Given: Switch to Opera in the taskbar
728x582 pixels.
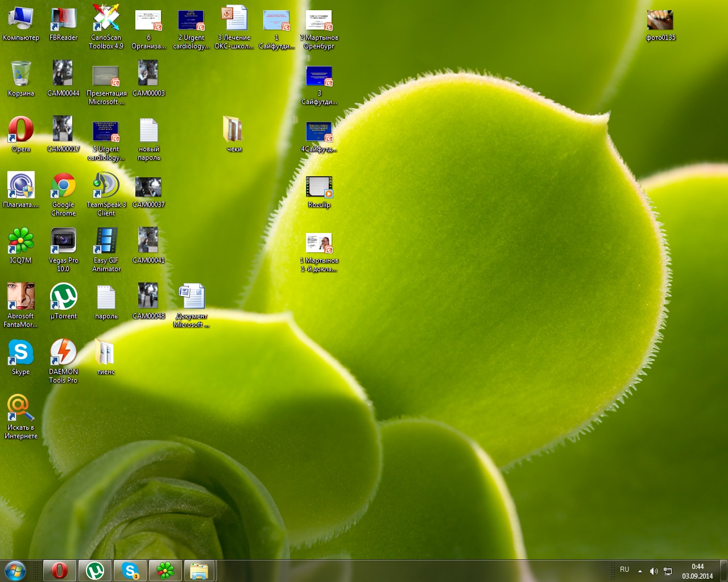Looking at the screenshot, I should pos(59,571).
